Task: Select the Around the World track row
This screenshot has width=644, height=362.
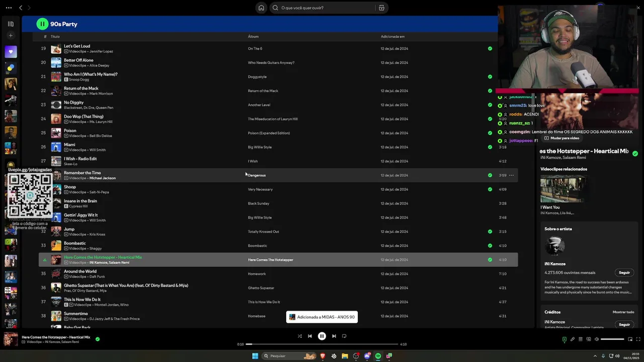Action: (278, 274)
